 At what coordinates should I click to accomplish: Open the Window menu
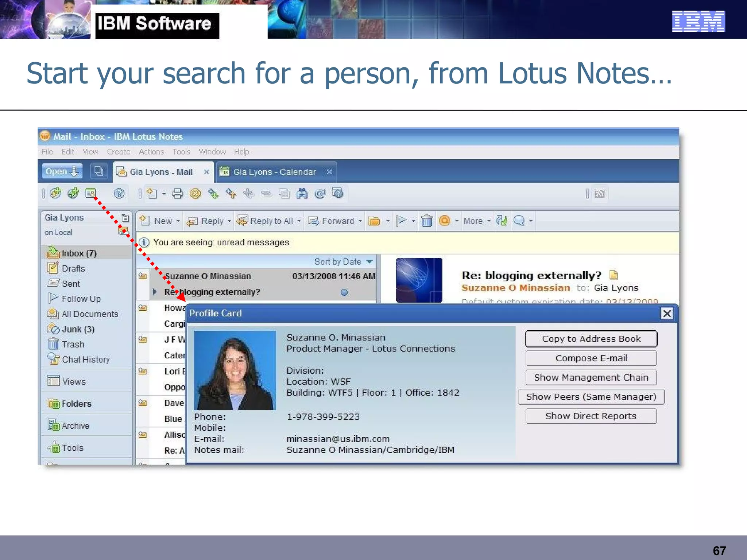tap(212, 152)
